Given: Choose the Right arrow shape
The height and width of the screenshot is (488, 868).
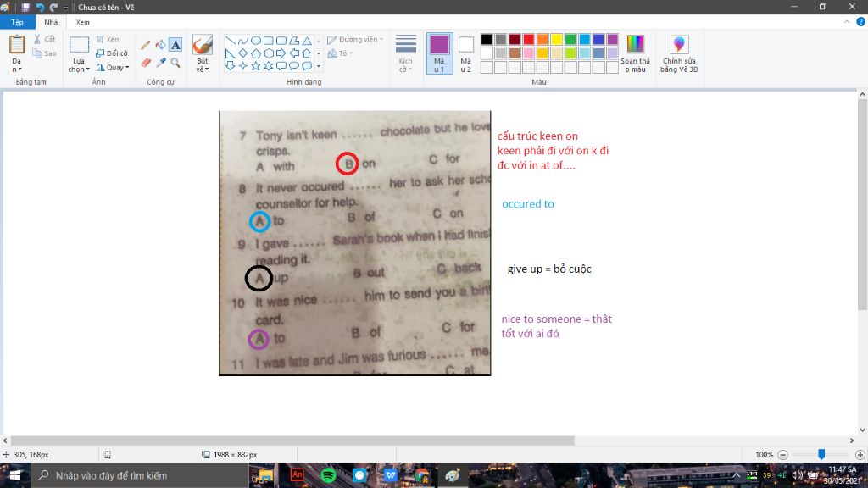Looking at the screenshot, I should [x=281, y=53].
